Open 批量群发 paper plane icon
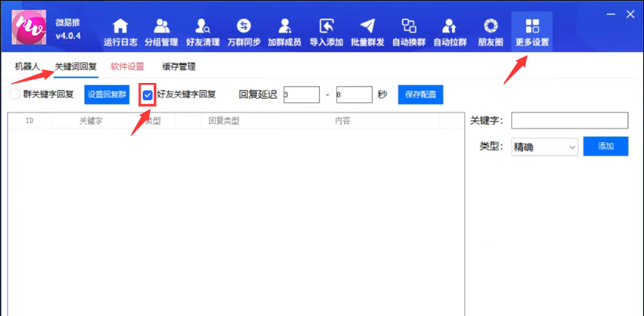The image size is (644, 316). coord(368,26)
